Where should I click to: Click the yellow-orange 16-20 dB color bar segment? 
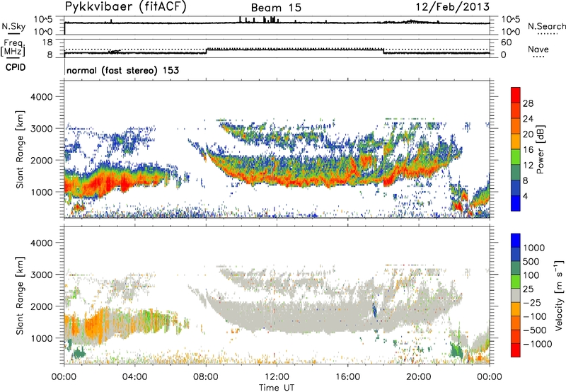tap(516, 141)
